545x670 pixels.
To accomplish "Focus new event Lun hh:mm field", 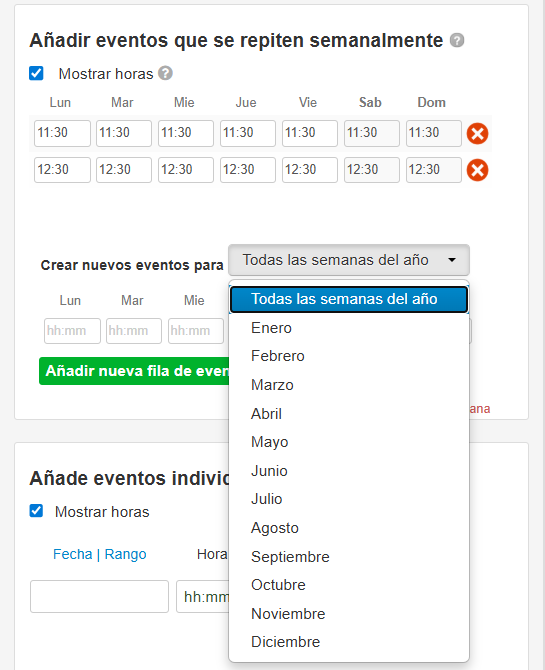I will coord(72,331).
